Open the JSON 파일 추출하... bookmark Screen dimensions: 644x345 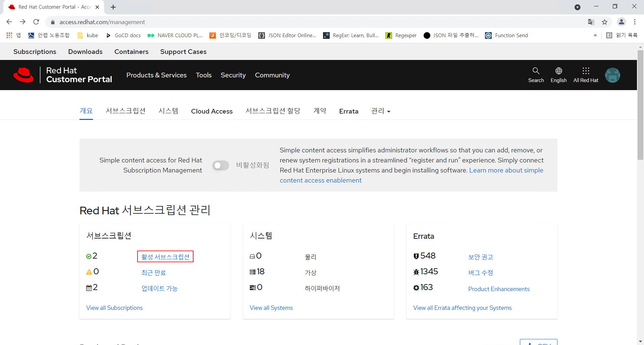coord(451,35)
